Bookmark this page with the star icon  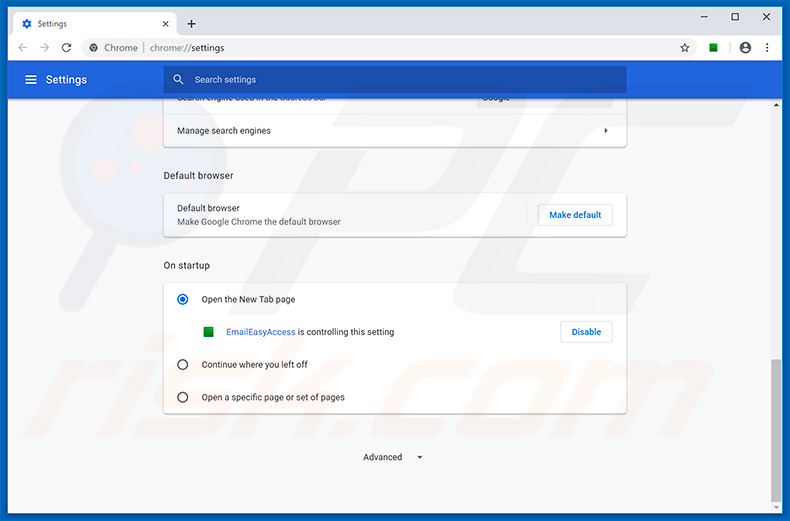pyautogui.click(x=684, y=48)
